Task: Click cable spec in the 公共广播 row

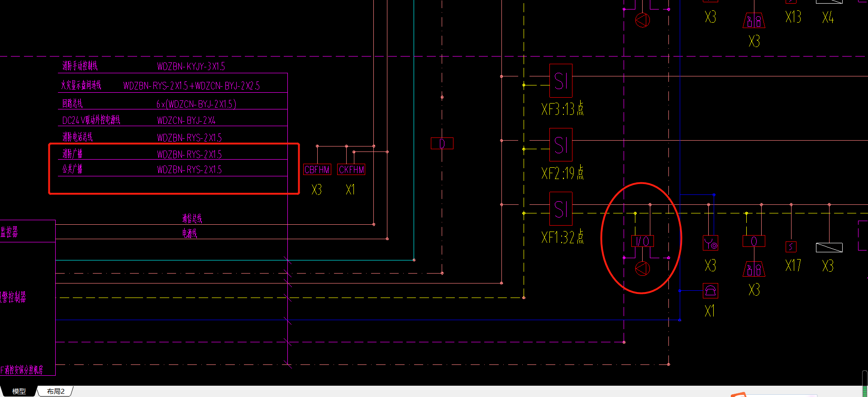Action: click(190, 170)
